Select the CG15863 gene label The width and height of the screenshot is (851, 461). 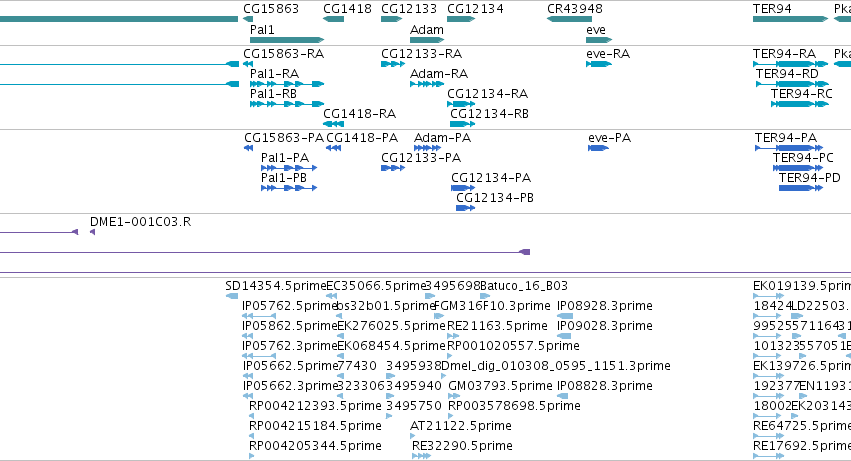coord(271,9)
